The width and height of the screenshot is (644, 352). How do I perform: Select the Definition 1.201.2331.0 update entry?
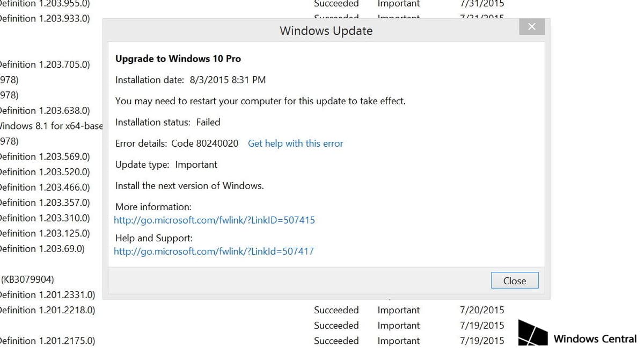point(47,294)
